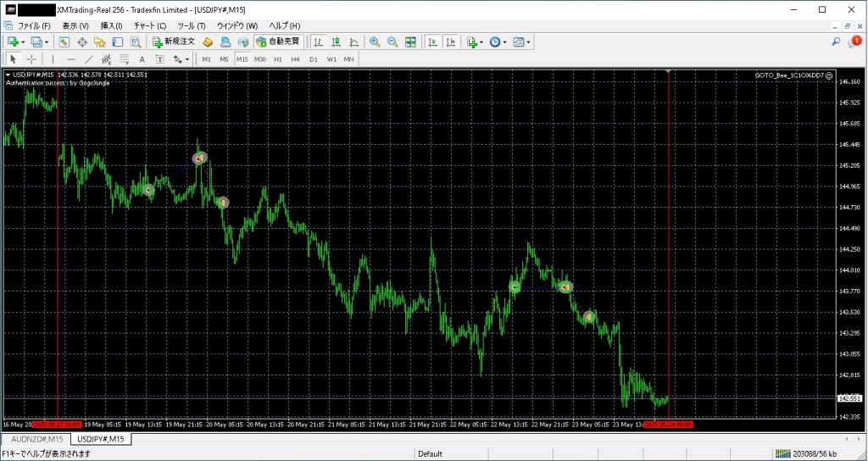Open the periodicity clock dropdown
Screen dimensions: 868x461
click(x=505, y=42)
